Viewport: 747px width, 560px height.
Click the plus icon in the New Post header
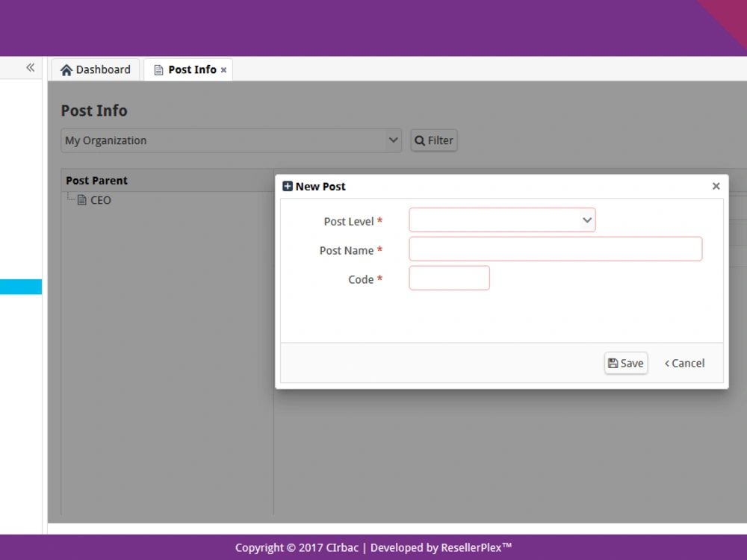click(287, 185)
